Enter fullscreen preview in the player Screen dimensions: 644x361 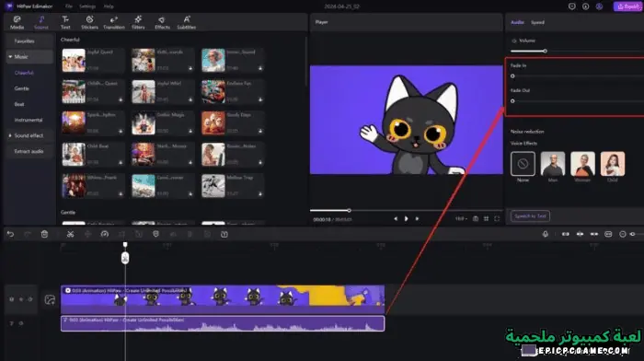coord(497,219)
